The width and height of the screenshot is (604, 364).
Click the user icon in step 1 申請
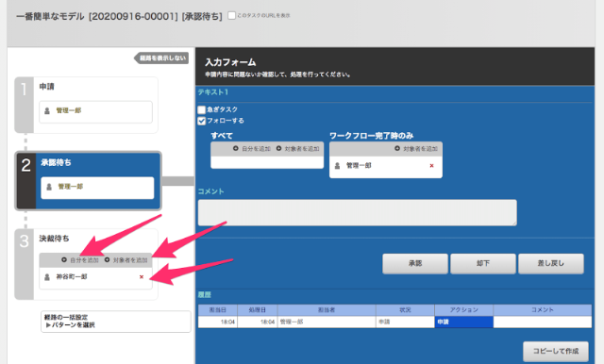[47, 111]
